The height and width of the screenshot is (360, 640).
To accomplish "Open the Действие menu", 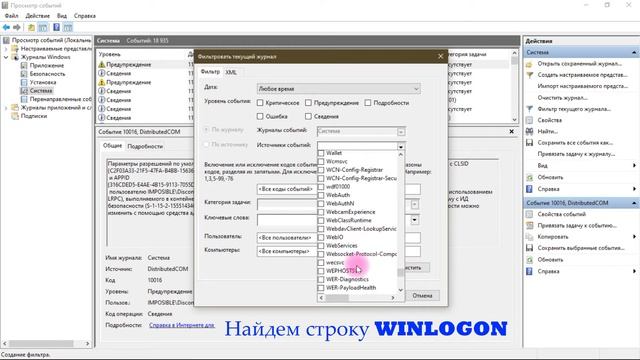I will (38, 16).
